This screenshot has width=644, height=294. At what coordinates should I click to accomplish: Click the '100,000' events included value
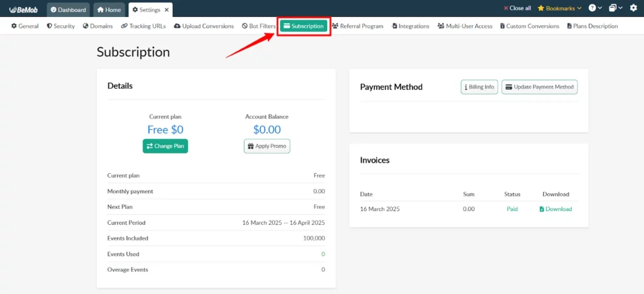pos(314,238)
